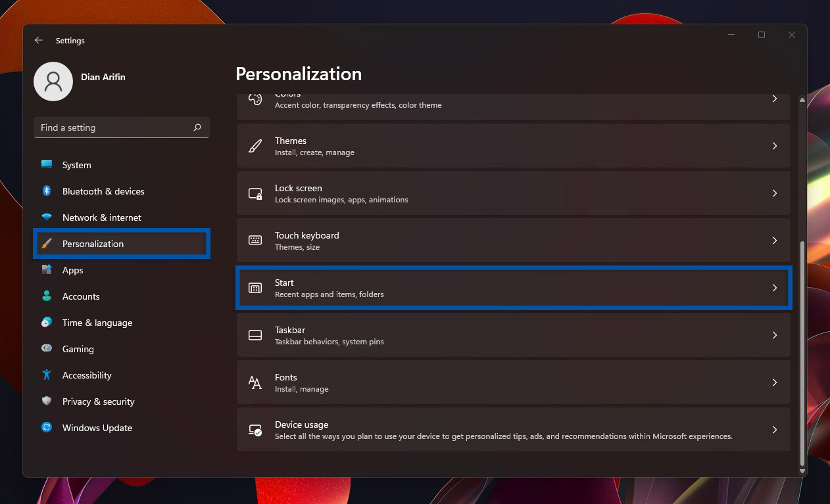Click the Fonts icon
830x504 pixels.
coord(255,382)
